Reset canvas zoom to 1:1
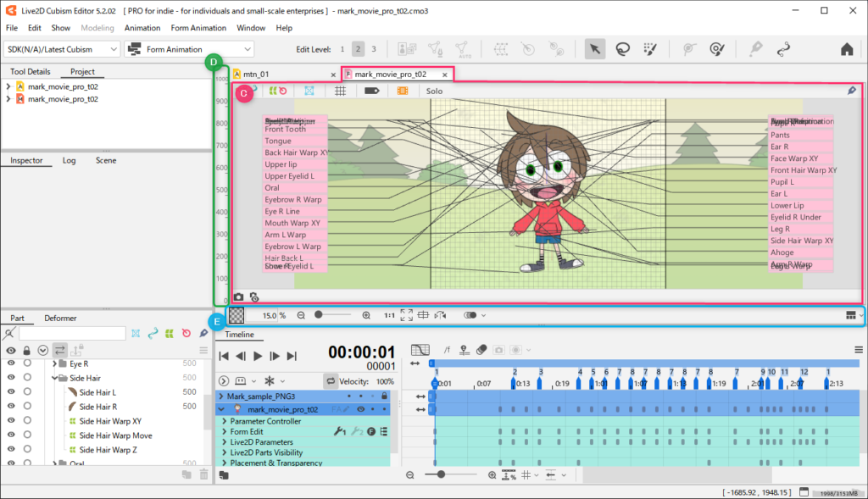Image resolution: width=868 pixels, height=499 pixels. [389, 315]
